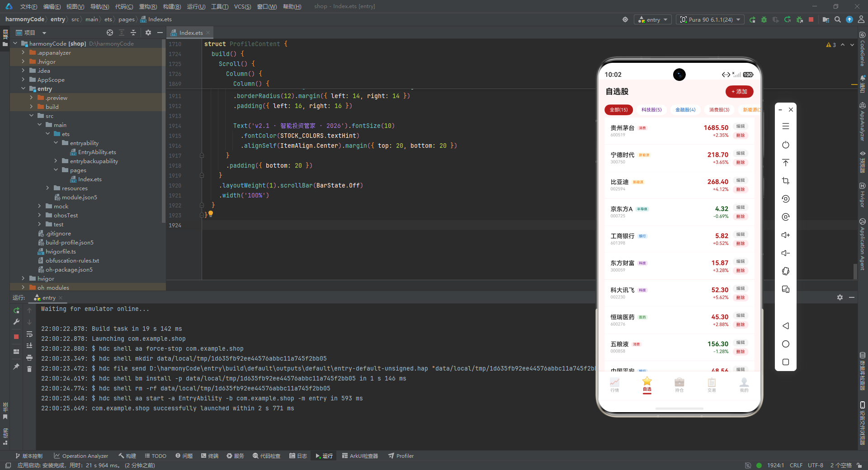Click the pages breadcrumb in navigation bar

pyautogui.click(x=127, y=19)
